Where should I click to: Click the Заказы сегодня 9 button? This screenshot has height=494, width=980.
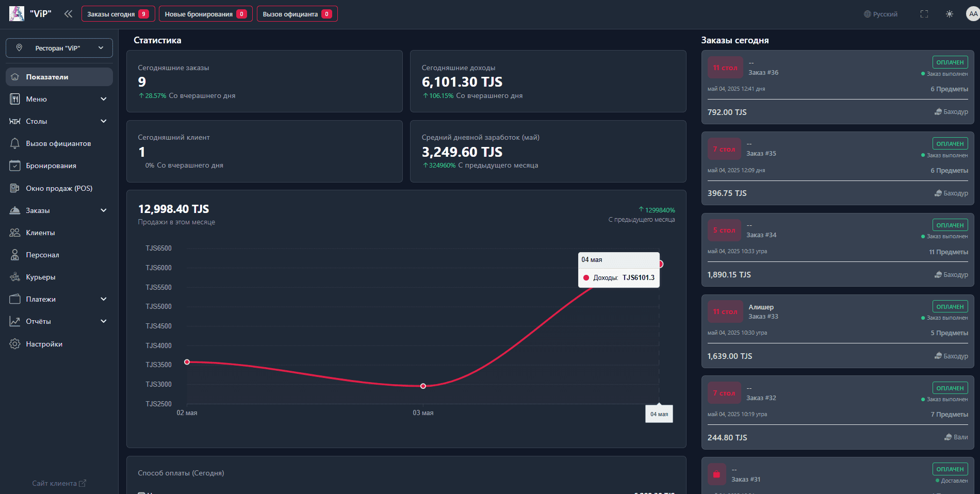pyautogui.click(x=118, y=14)
